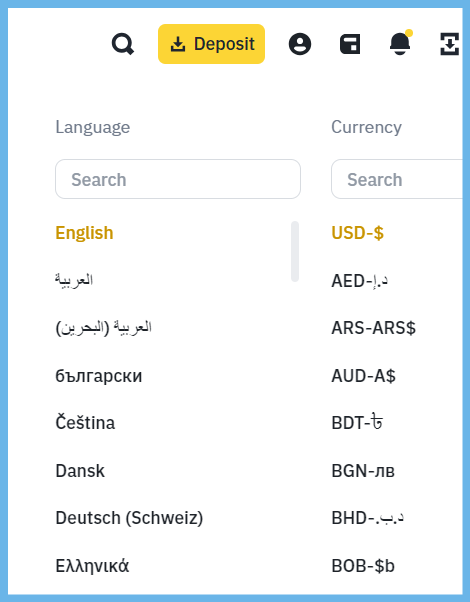Select English language option
Screen dimensions: 470x602
coord(84,233)
